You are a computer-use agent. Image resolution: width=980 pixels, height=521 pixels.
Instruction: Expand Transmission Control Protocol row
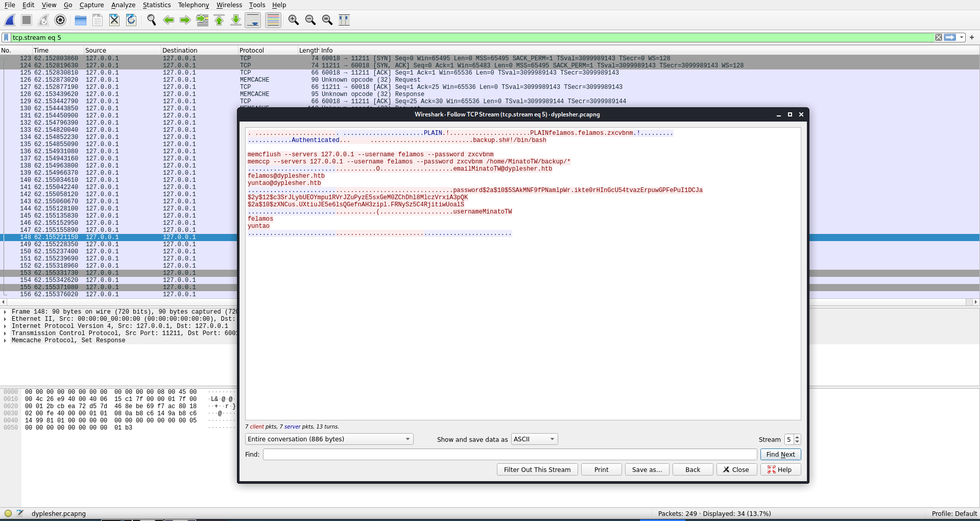pos(5,333)
